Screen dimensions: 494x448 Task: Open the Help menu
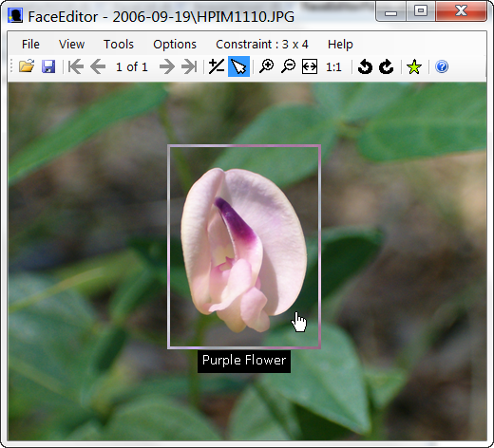[340, 44]
